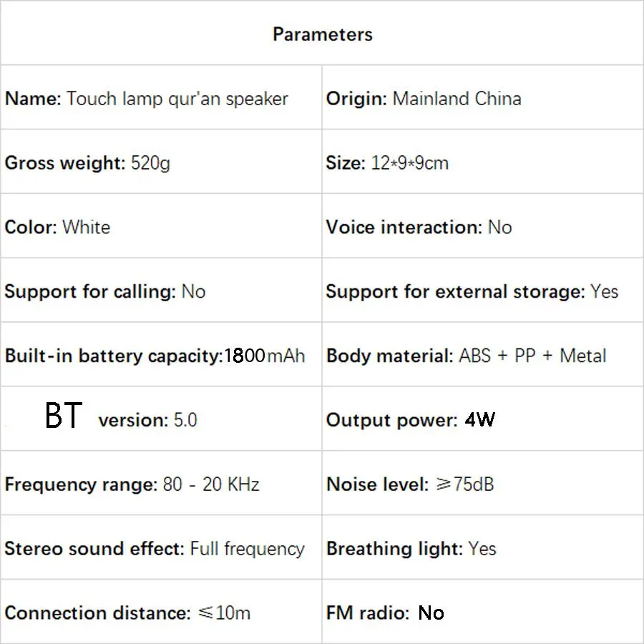Image resolution: width=644 pixels, height=644 pixels.
Task: Click the Voice interaction: No cell
Action: tap(419, 228)
